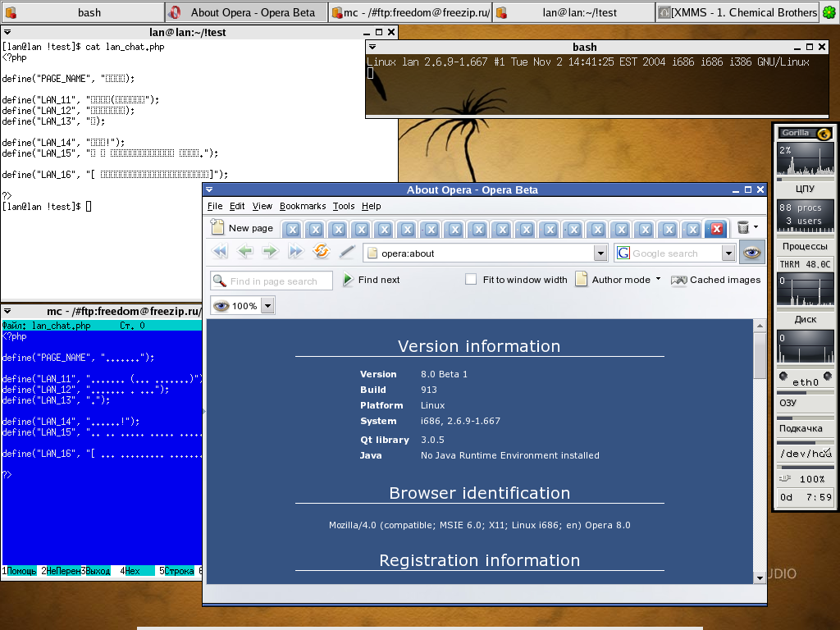
Task: Go forward using Opera's Forward arrow
Action: (x=271, y=251)
